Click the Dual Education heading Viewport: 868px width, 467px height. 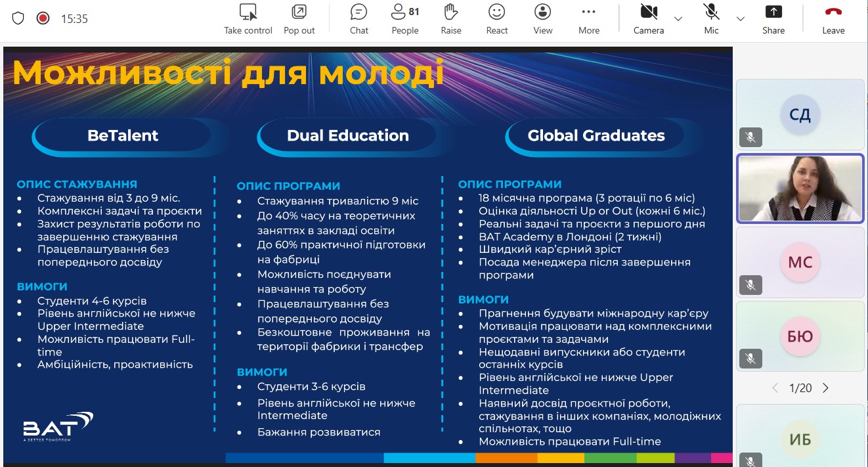coord(348,135)
